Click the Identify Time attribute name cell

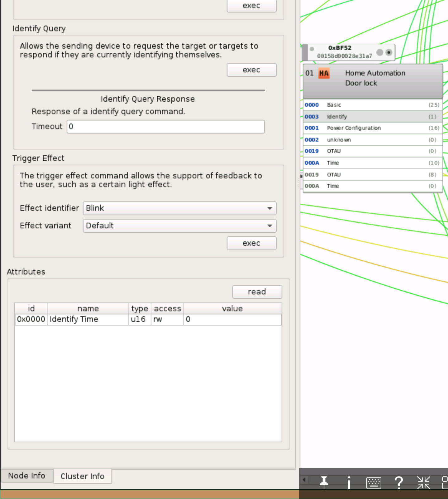[x=88, y=319]
